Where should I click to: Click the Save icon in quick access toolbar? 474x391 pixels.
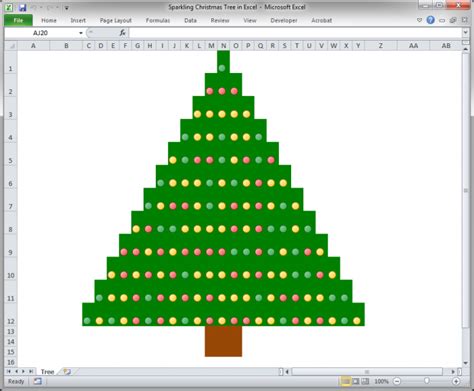point(22,7)
